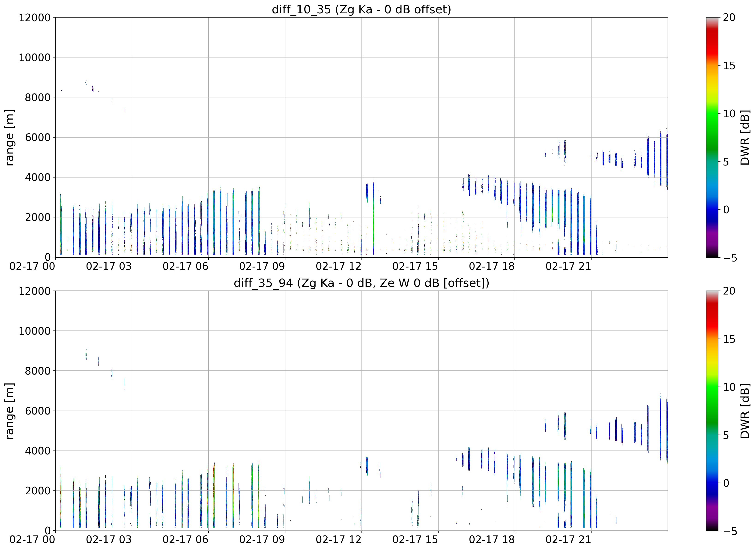Click "15" tick on diff_35_94 colorbar

tap(729, 339)
